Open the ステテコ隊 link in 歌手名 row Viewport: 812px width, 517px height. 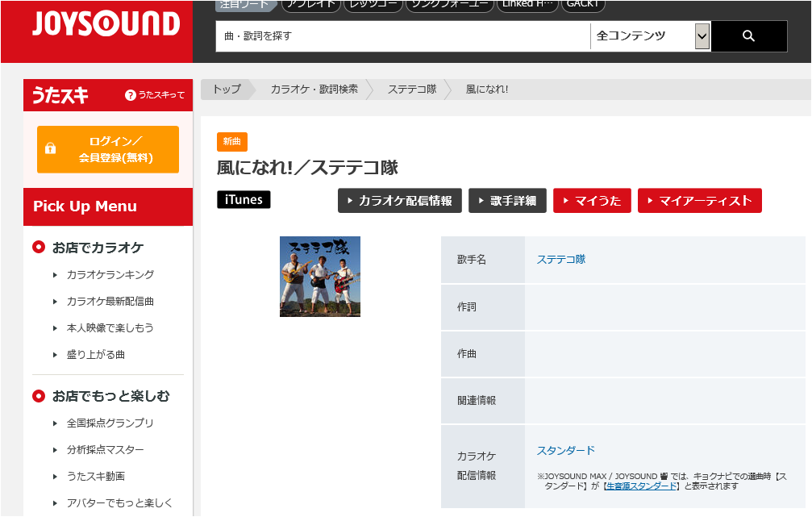pos(561,260)
